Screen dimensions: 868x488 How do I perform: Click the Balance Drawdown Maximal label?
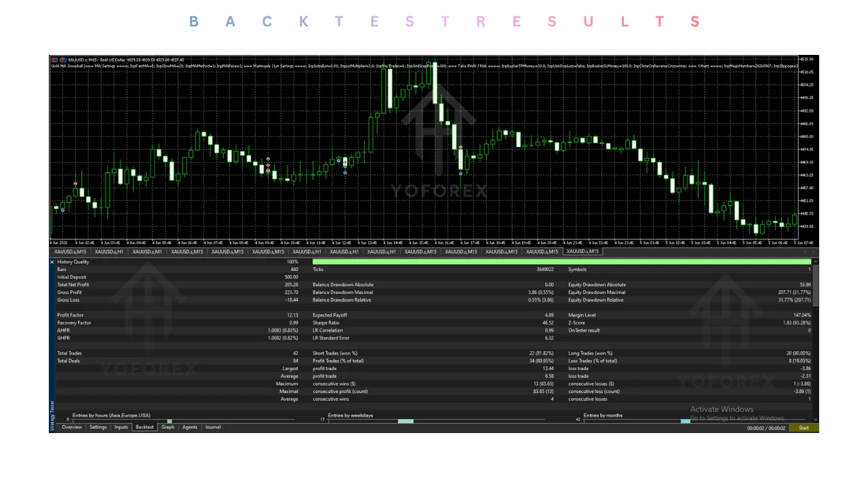pos(342,292)
